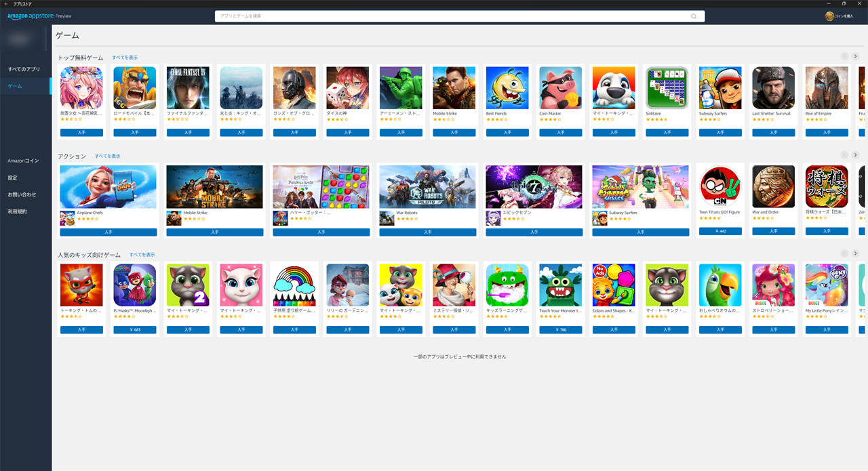Viewport: 868px width, 471px height.
Task: Open the War and Order icon
Action: point(774,186)
